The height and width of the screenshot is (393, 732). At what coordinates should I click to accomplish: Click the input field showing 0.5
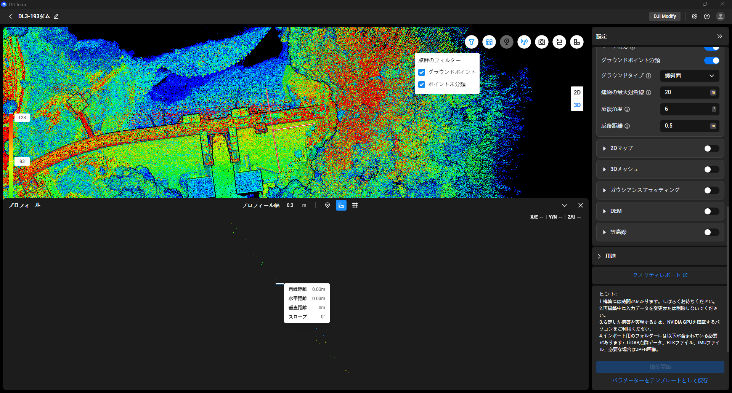(689, 126)
